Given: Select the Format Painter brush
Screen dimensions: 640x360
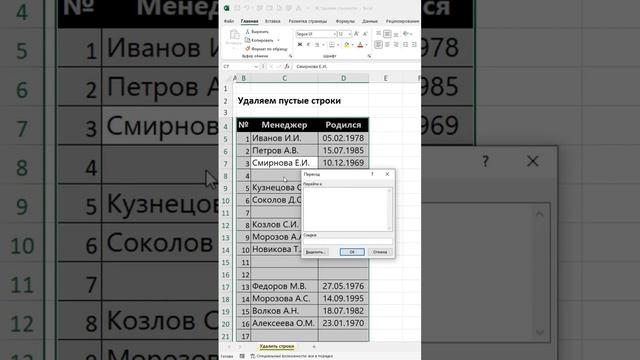Looking at the screenshot, I should (x=247, y=49).
